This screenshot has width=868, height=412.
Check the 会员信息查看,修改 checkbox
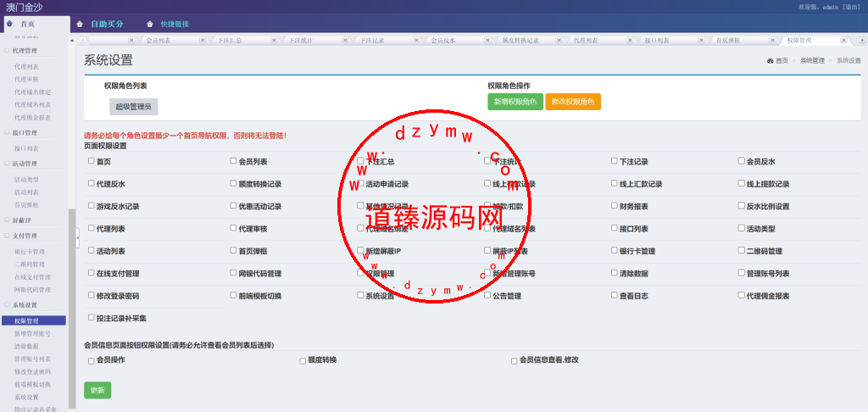tap(515, 361)
